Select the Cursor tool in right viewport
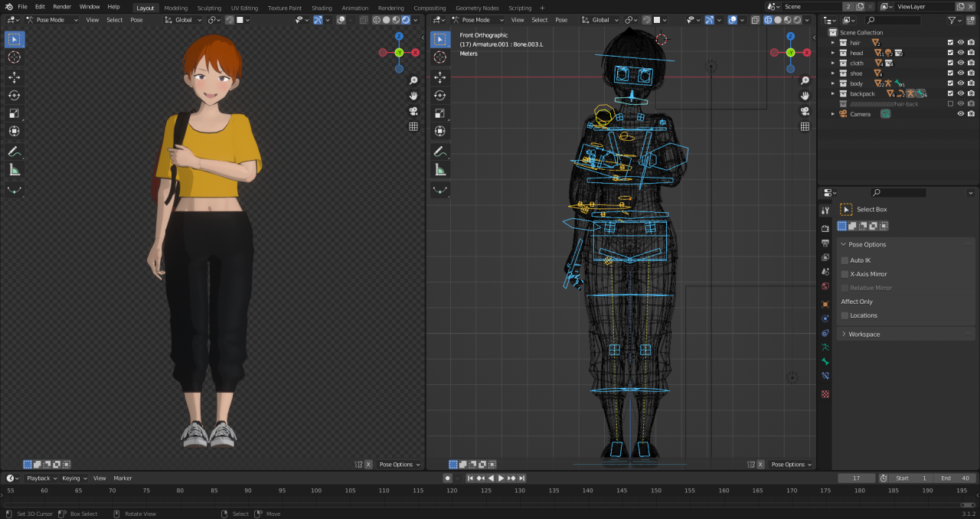 tap(440, 57)
